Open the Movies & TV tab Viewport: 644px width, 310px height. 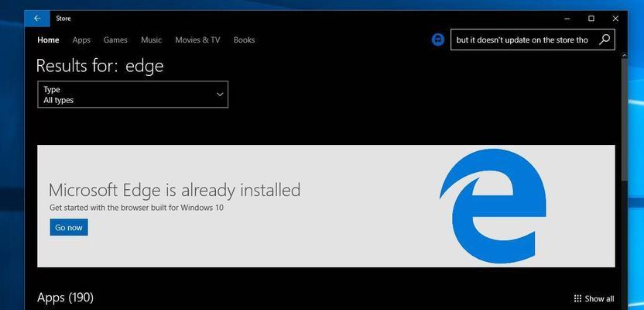197,40
